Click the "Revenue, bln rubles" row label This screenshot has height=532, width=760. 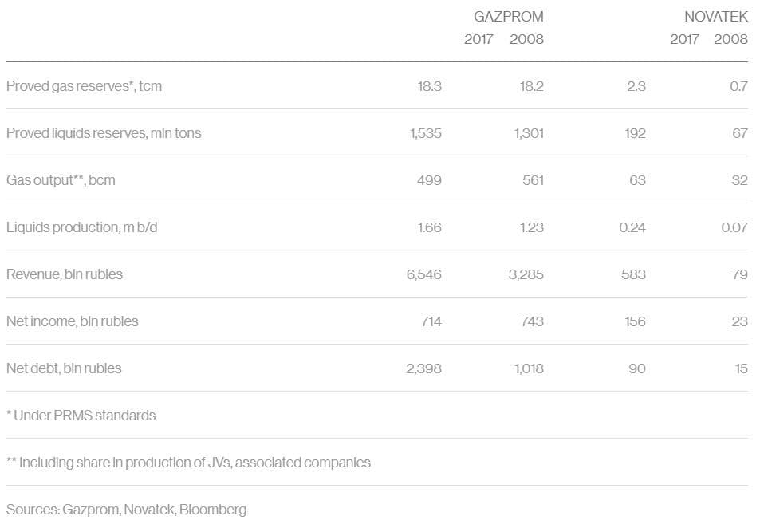[x=65, y=274]
